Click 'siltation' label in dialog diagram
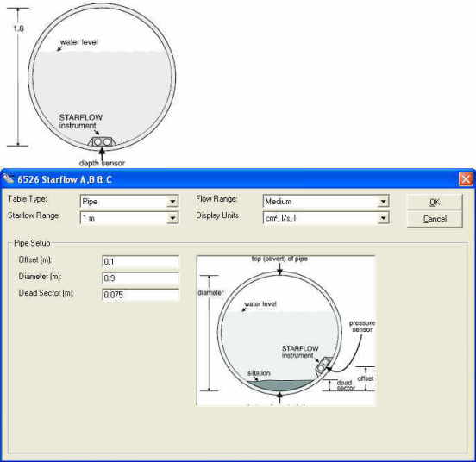Viewport: 476px width, 462px height. pyautogui.click(x=259, y=373)
